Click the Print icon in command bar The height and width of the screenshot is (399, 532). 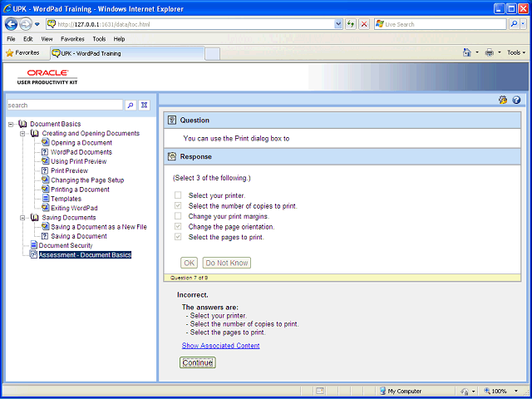click(x=490, y=52)
